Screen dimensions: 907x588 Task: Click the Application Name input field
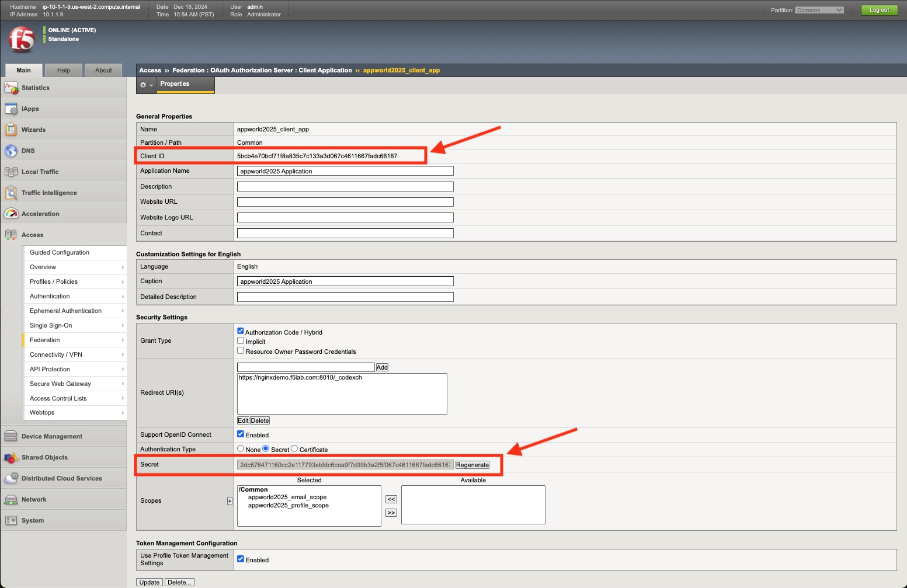(x=345, y=171)
